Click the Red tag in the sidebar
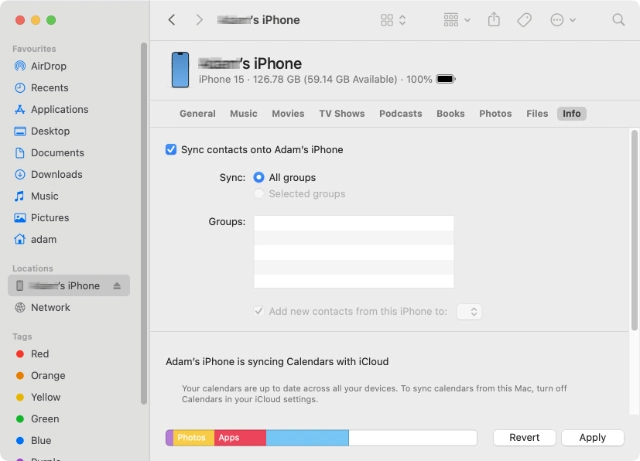This screenshot has width=640, height=461. [x=40, y=354]
